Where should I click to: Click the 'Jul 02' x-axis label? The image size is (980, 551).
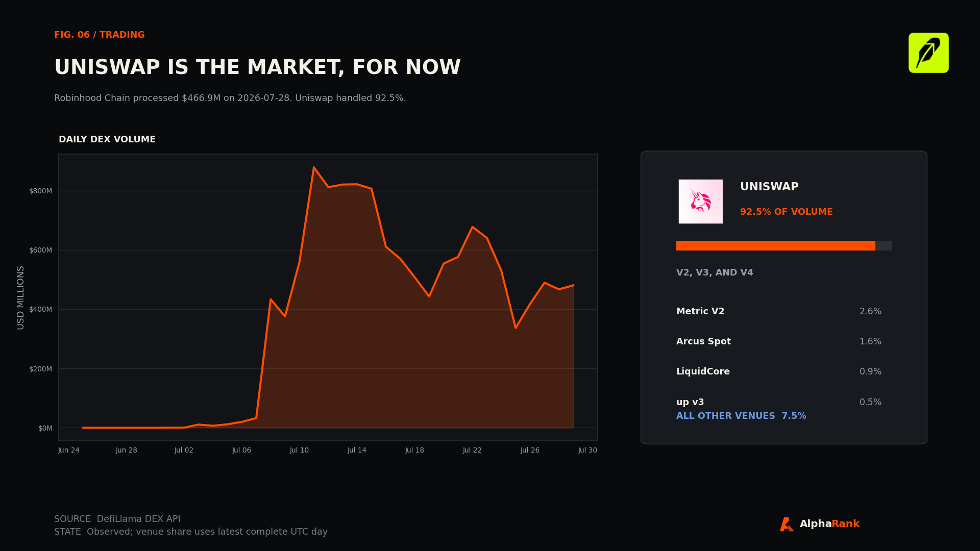click(184, 450)
